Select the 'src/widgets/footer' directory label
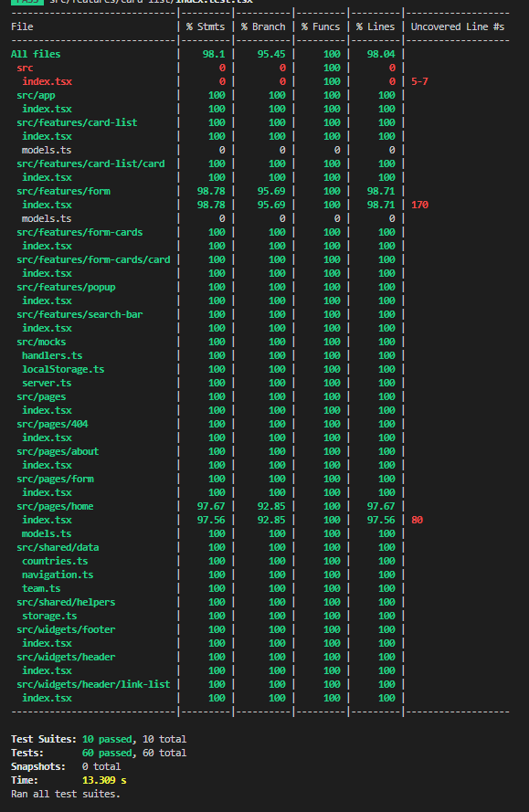 click(66, 629)
